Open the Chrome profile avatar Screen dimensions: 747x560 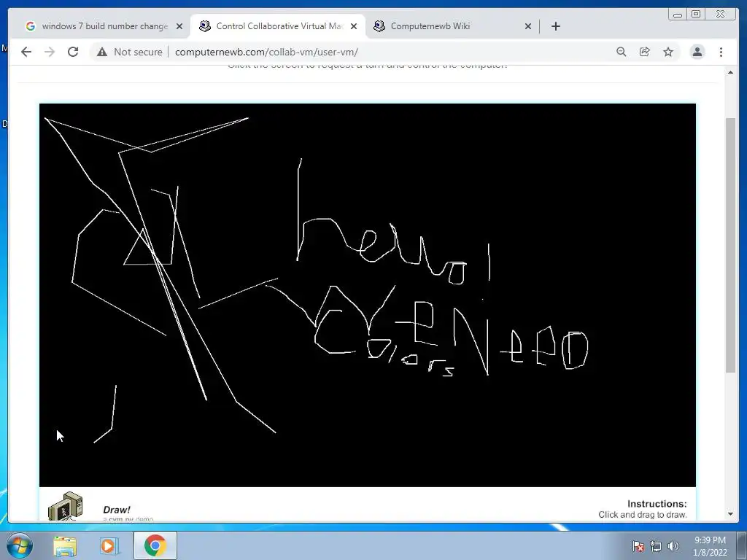[697, 52]
